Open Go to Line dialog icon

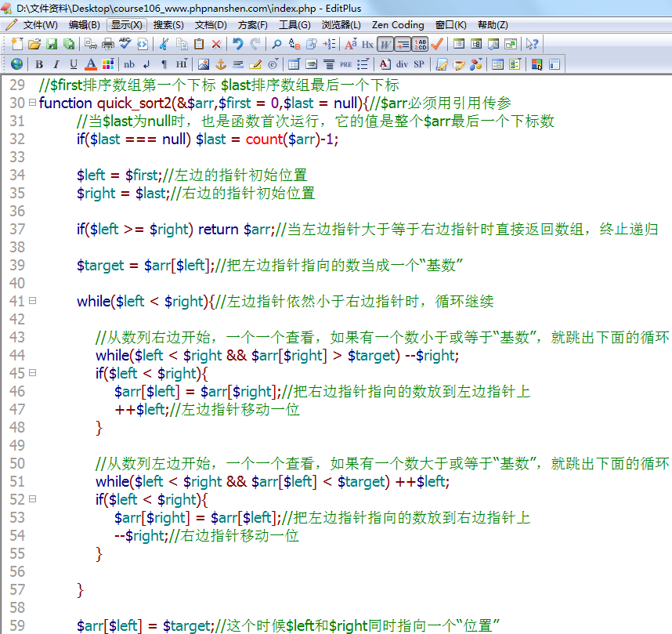tap(329, 44)
